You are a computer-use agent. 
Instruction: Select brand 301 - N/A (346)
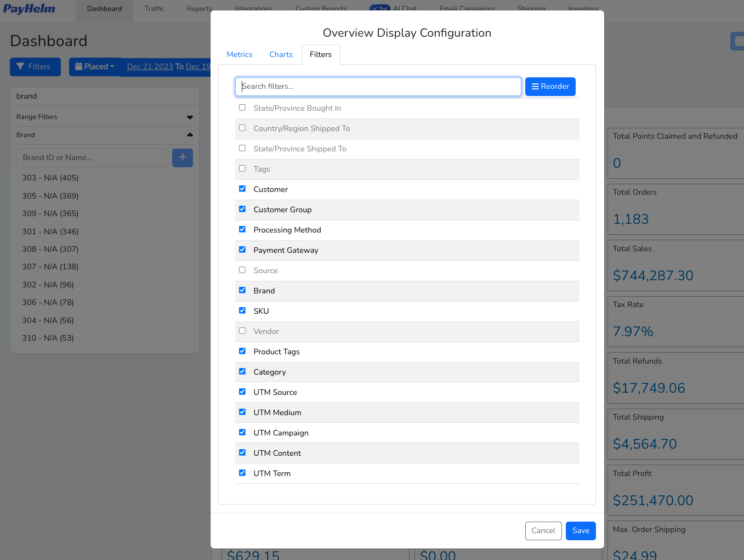coord(50,231)
